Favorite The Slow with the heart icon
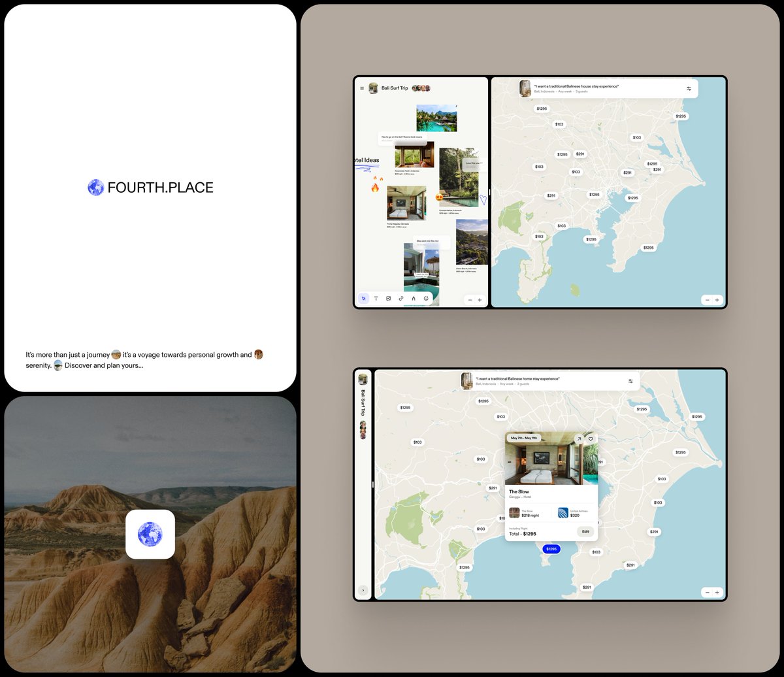Viewport: 784px width, 677px height. coord(591,438)
